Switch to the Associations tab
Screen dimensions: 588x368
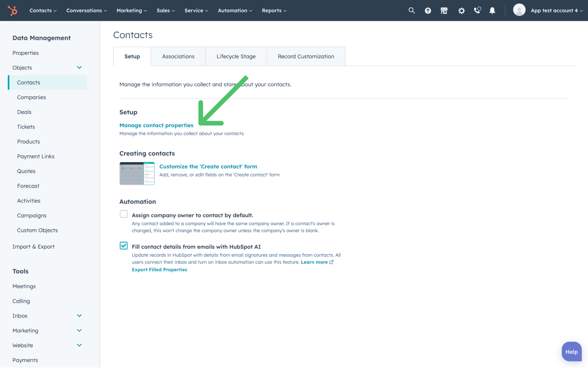[x=178, y=57]
